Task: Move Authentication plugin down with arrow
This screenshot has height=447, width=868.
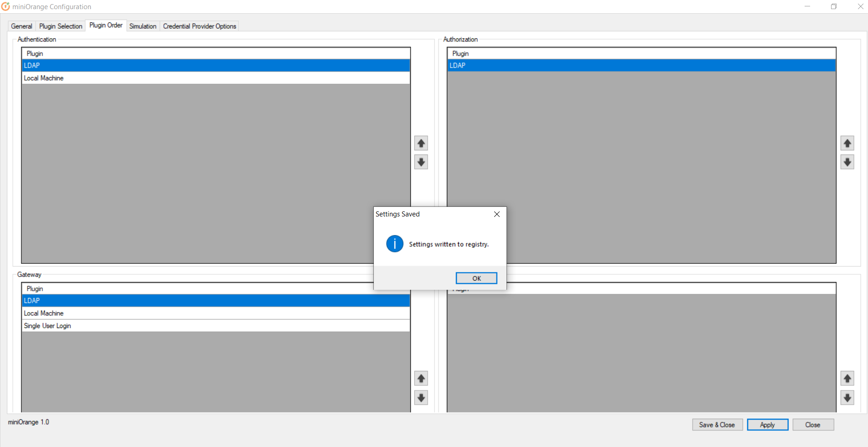Action: pos(421,162)
